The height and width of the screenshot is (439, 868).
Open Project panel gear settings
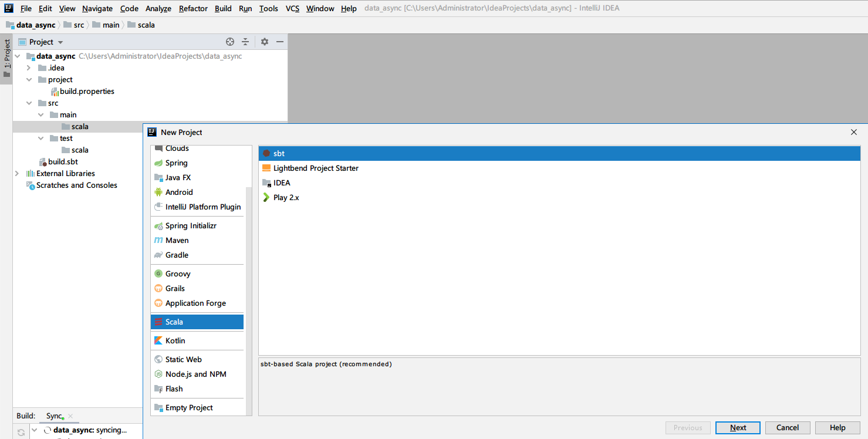pyautogui.click(x=265, y=42)
